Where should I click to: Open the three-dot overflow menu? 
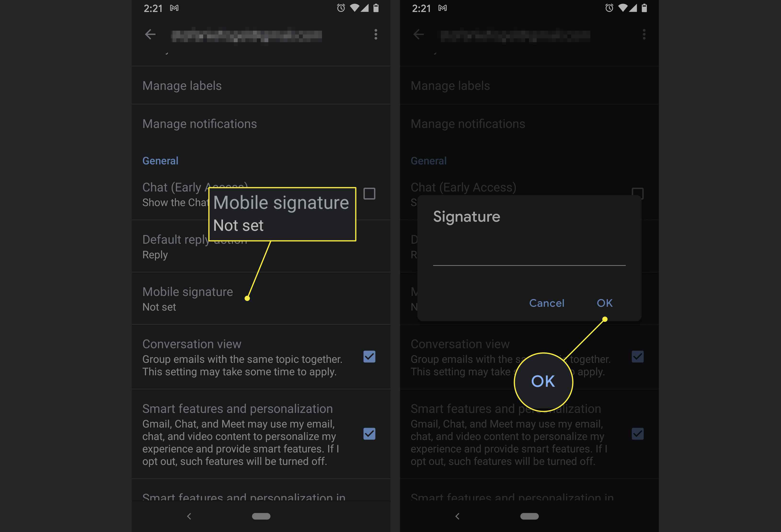pos(376,34)
